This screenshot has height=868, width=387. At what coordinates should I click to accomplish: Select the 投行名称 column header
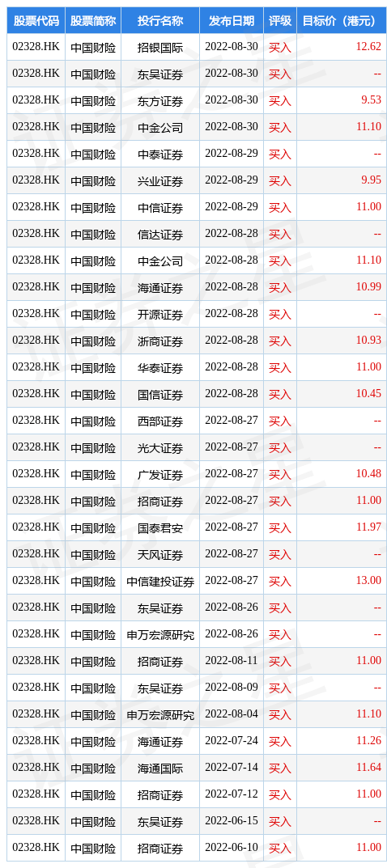pos(160,21)
